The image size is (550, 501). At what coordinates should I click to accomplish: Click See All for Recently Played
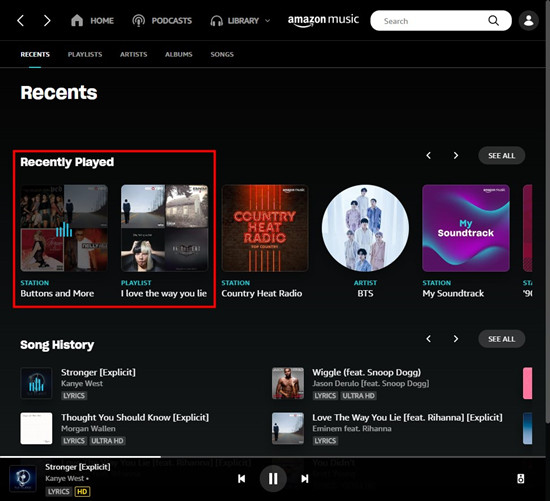[502, 155]
